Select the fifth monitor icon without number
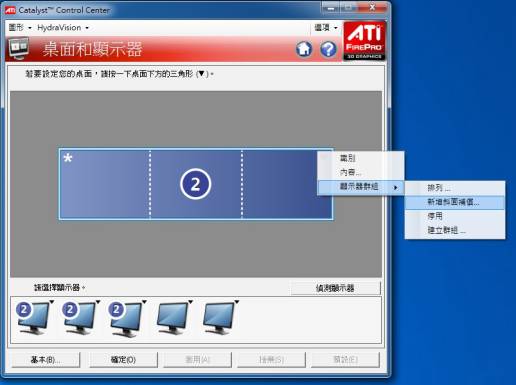Viewport: 516px width, 385px height. pos(218,318)
